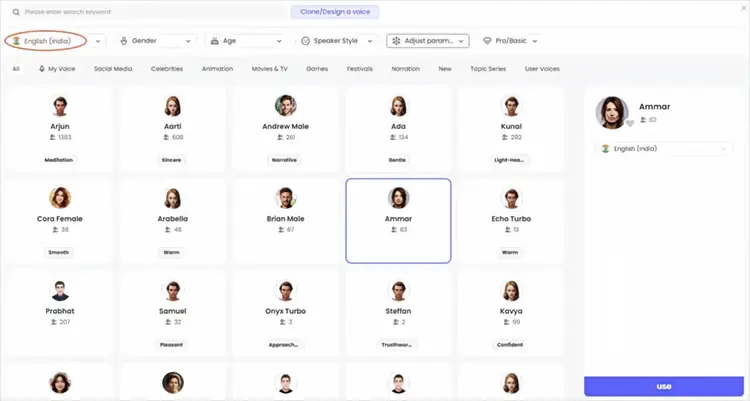The width and height of the screenshot is (750, 401).
Task: Click the Warm tag under Arabella
Action: pos(171,252)
